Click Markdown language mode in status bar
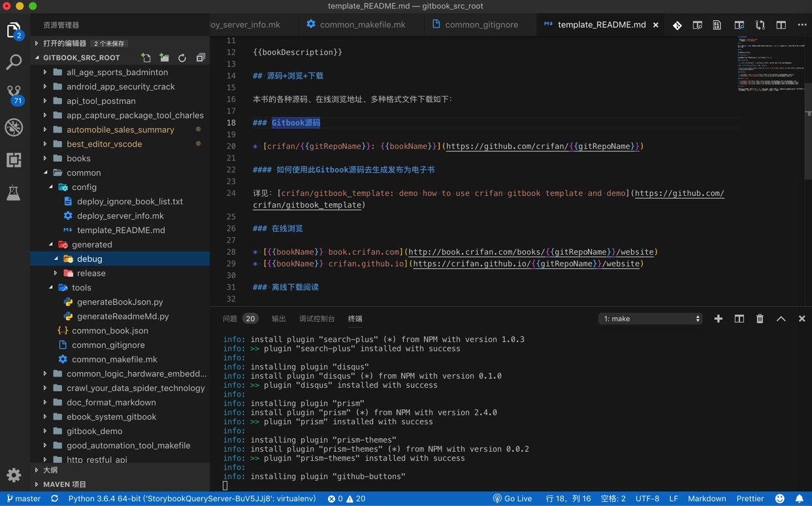This screenshot has height=506, width=812. pos(707,498)
